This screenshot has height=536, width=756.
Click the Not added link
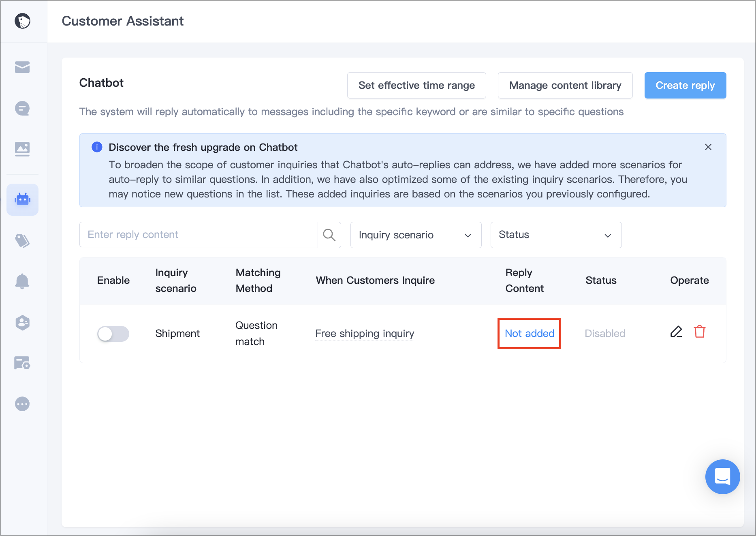(529, 333)
